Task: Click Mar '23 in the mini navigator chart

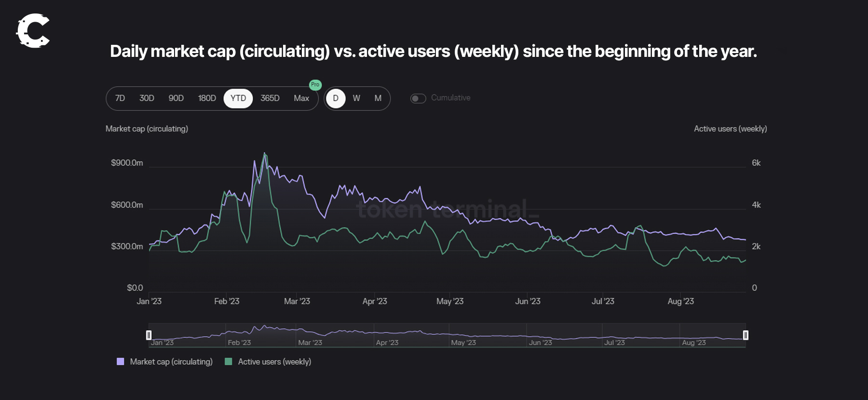Action: click(310, 343)
